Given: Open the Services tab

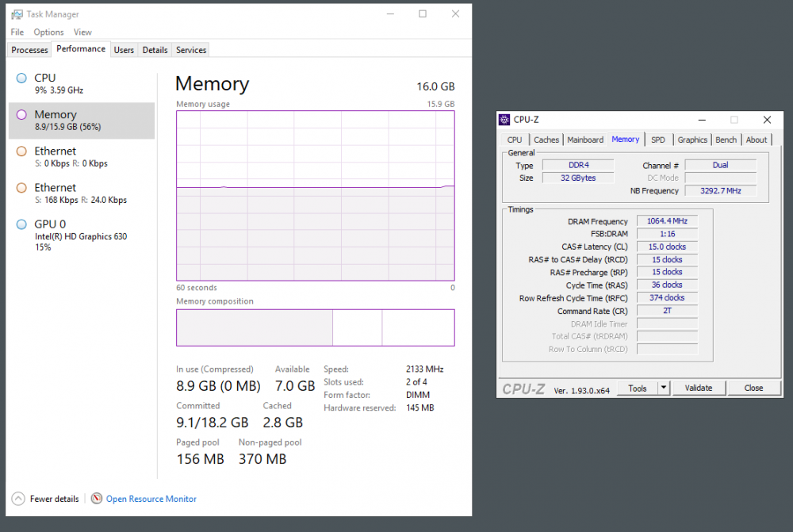Looking at the screenshot, I should click(x=191, y=50).
